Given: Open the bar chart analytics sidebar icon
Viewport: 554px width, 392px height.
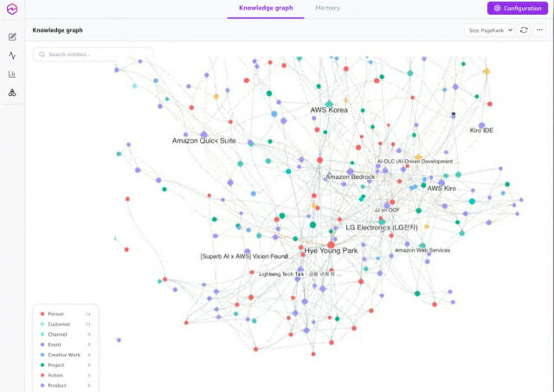Looking at the screenshot, I should coord(12,74).
